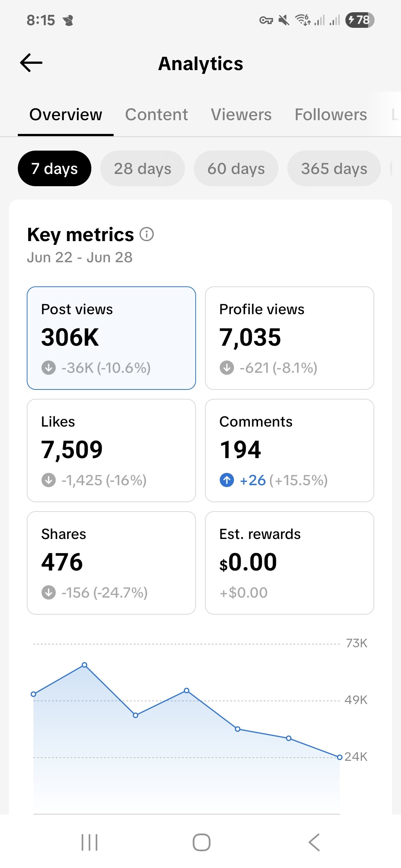Open the Key metrics info icon

[x=147, y=234]
